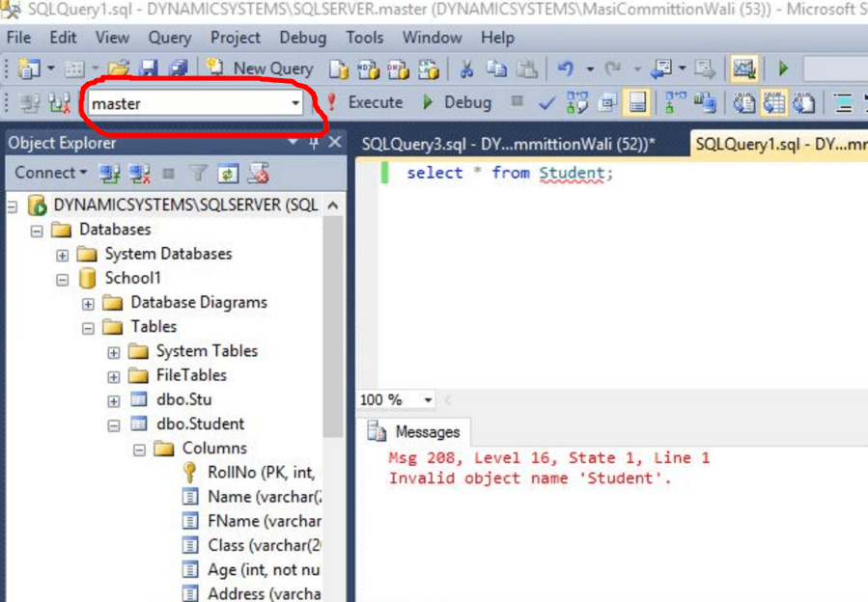Viewport: 868px width, 602px height.
Task: Click the Save icon in the toolbar
Action: (149, 68)
